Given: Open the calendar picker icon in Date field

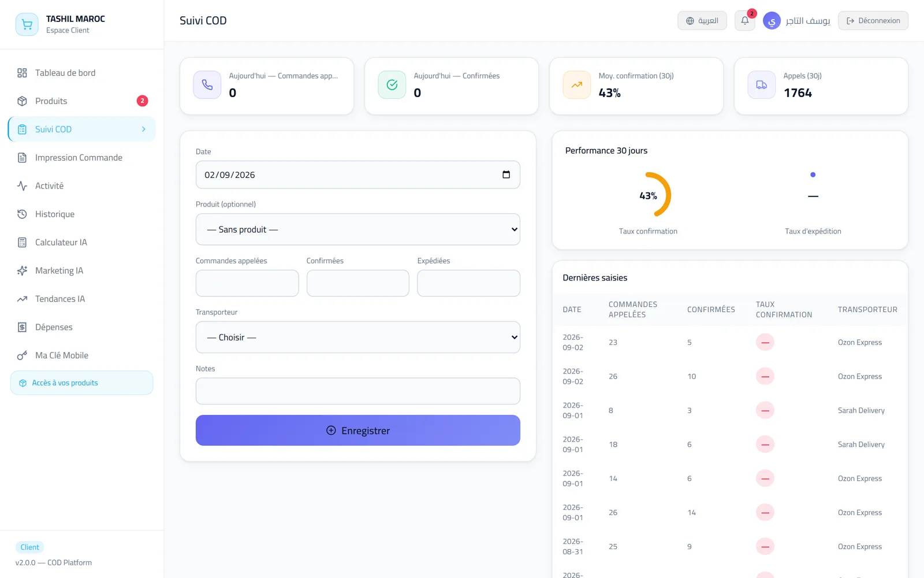Looking at the screenshot, I should click(x=506, y=175).
